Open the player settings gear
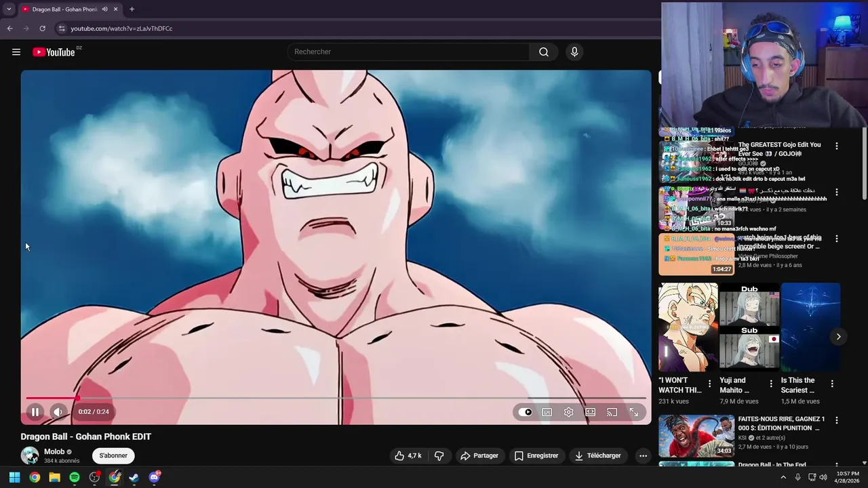Screen dimensions: 868x488 pyautogui.click(x=569, y=412)
